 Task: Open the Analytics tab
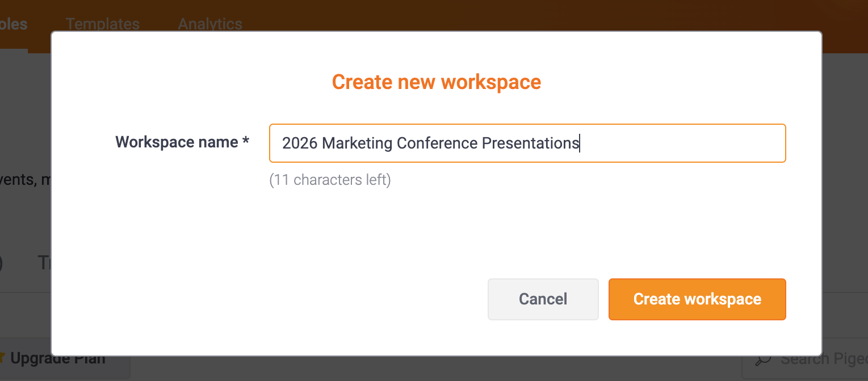[210, 24]
